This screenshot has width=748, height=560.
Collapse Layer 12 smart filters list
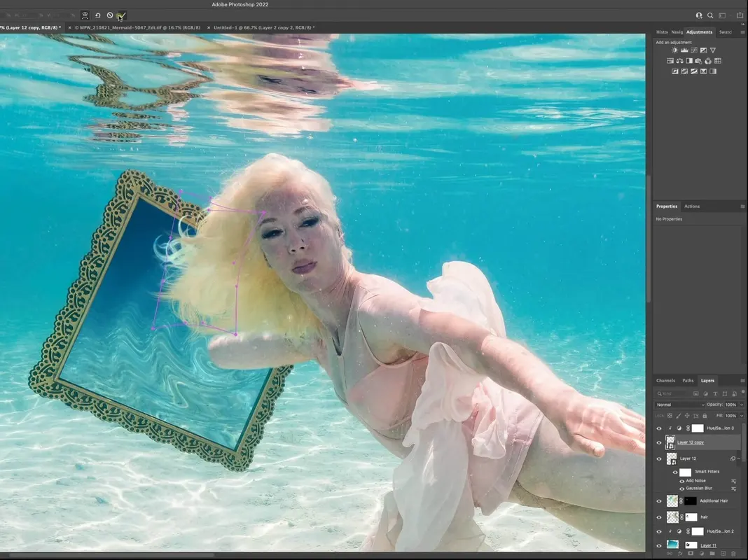click(739, 459)
